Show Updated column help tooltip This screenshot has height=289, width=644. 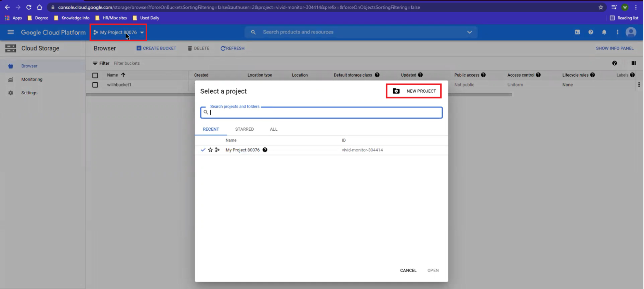click(x=420, y=75)
